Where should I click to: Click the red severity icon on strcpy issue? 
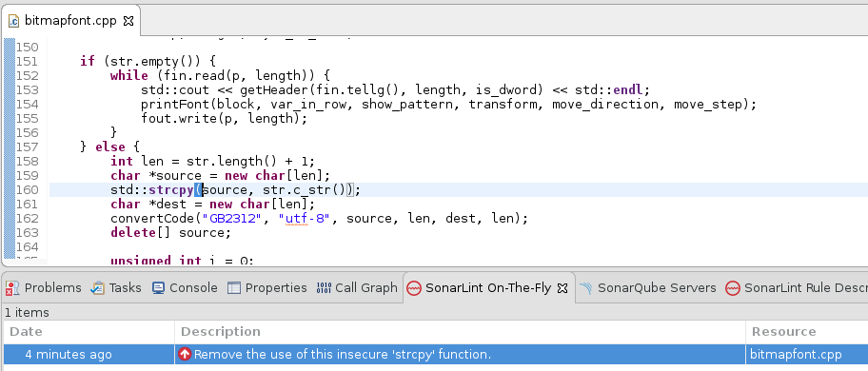click(x=185, y=355)
